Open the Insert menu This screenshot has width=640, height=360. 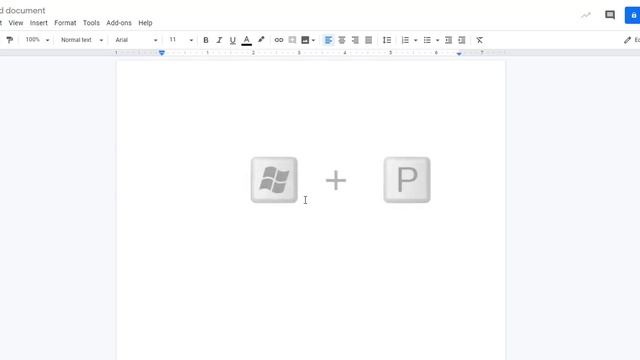(39, 23)
